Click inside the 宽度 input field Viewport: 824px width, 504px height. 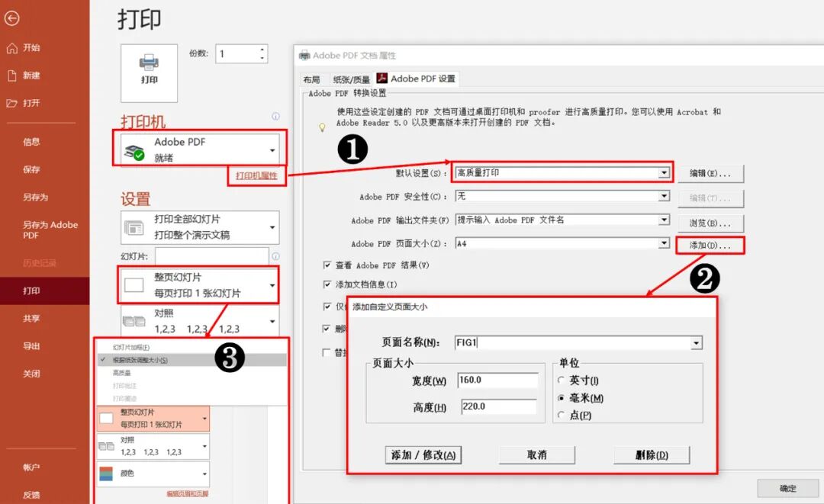click(500, 380)
